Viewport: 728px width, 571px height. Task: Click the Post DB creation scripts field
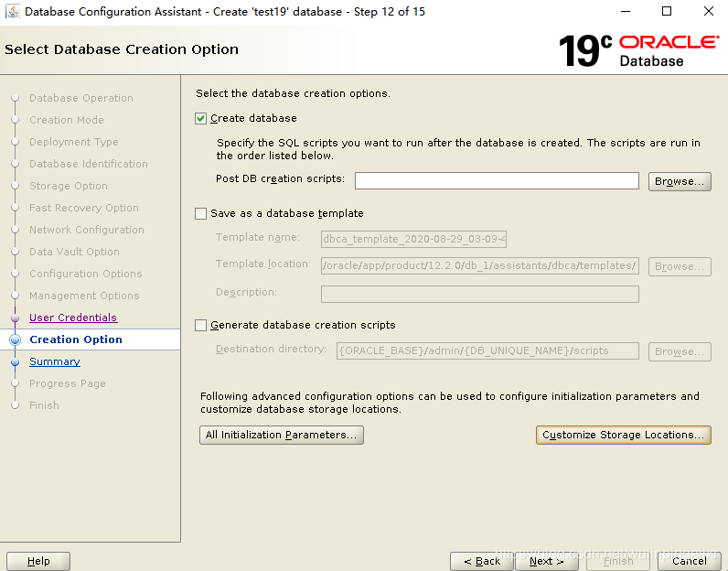(497, 181)
